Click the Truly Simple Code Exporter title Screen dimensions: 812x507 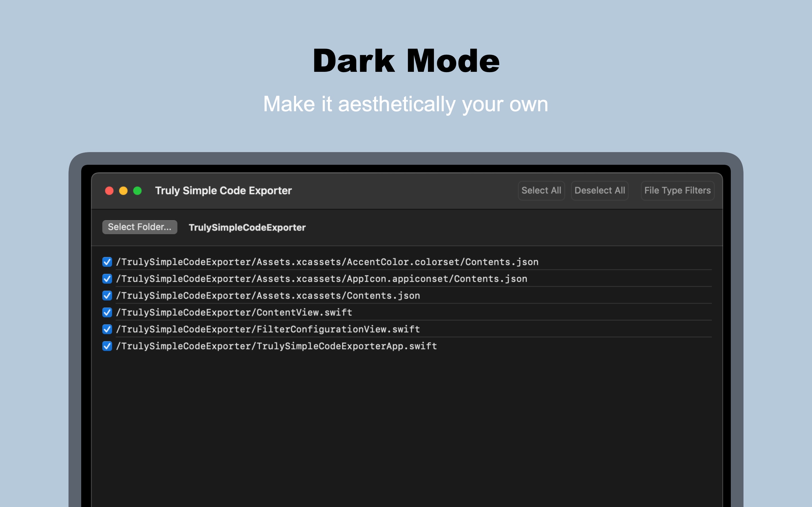coord(224,190)
